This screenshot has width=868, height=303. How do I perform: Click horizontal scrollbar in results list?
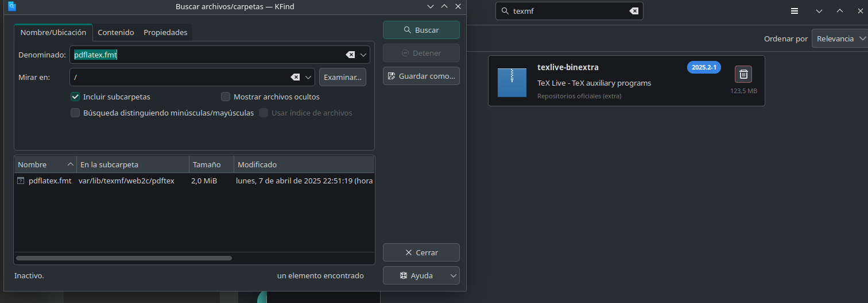(x=124, y=258)
